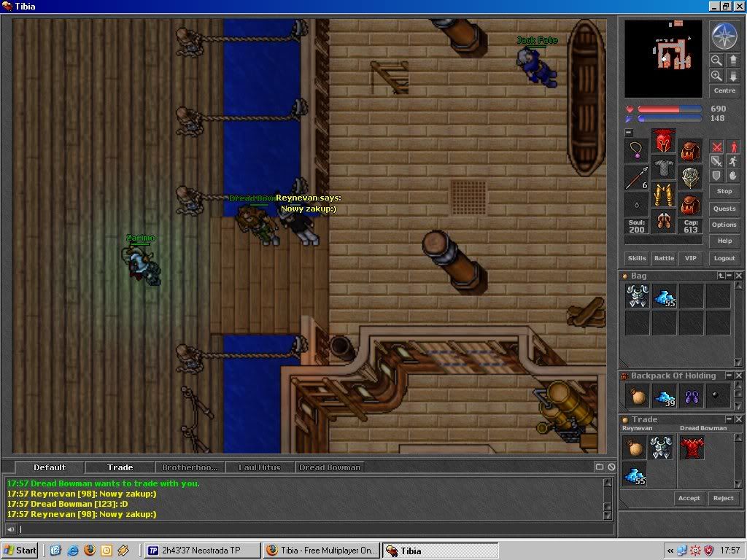
Task: Click the ring slot in the inventory
Action: tap(636, 205)
